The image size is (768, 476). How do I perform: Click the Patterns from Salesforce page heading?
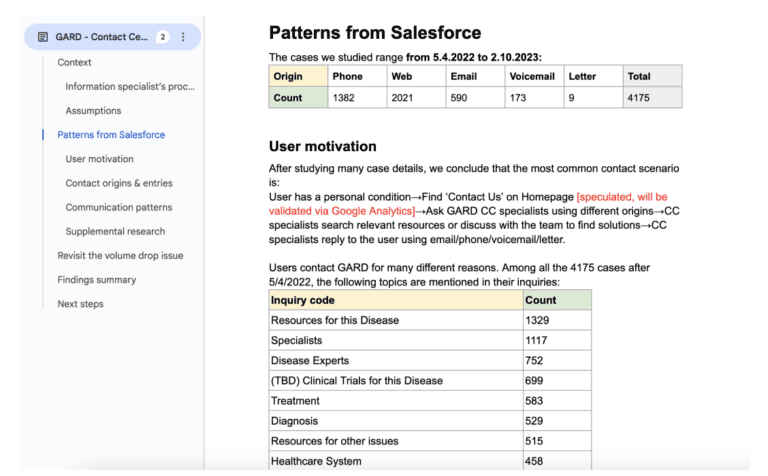point(375,33)
